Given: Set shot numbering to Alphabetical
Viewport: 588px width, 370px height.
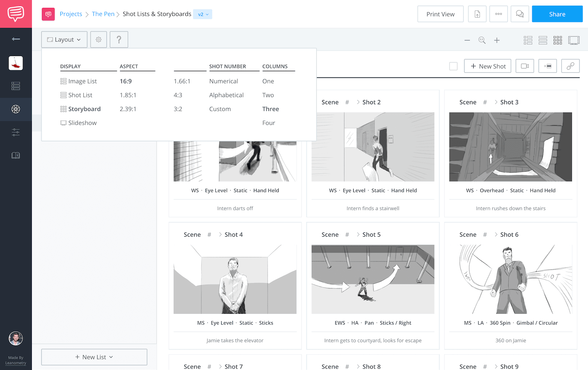Looking at the screenshot, I should pos(226,95).
